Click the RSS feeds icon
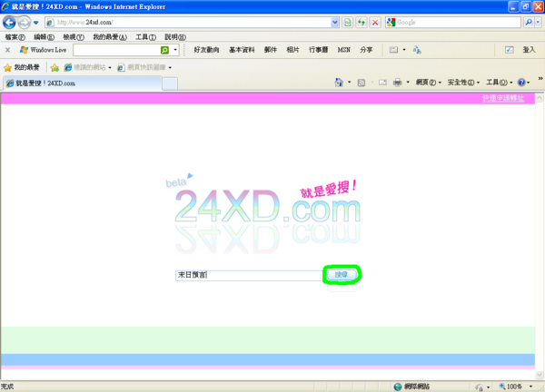 (362, 83)
